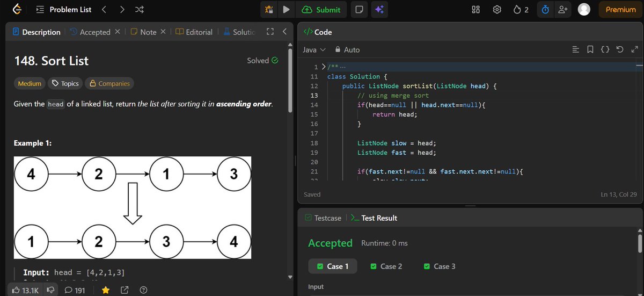Go to next problem arrow
This screenshot has width=644, height=296.
point(122,10)
